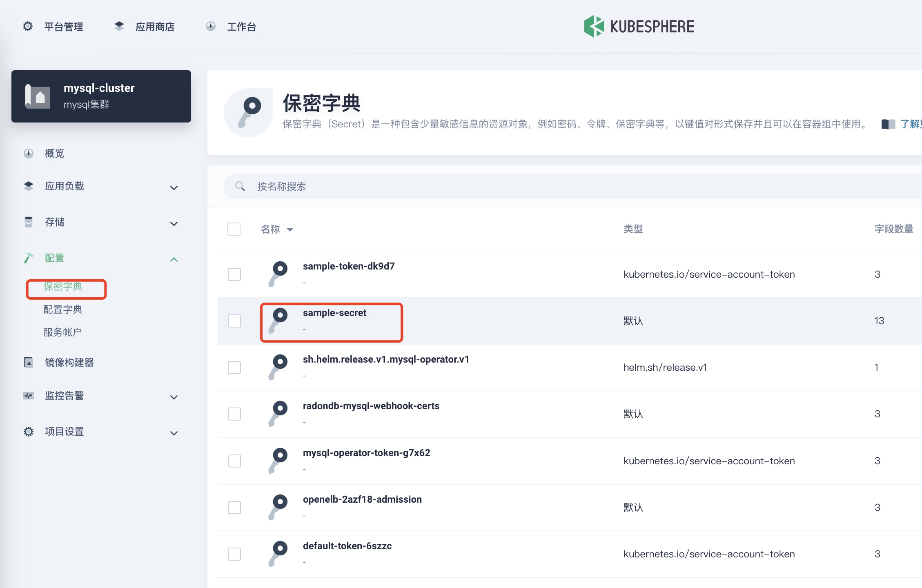The image size is (922, 588).
Task: Select checkbox for sh.helm.release.v1.mysql-operator.v1
Action: coord(234,367)
